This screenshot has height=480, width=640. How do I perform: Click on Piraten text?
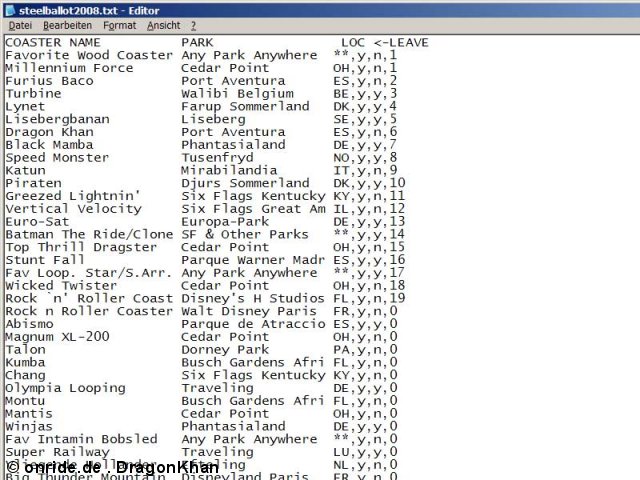point(33,183)
